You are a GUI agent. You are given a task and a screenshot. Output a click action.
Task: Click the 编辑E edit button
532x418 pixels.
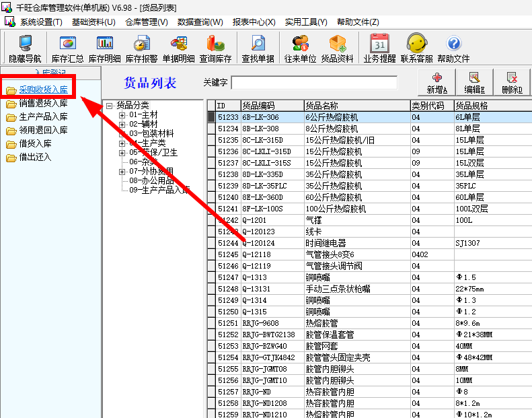coord(474,83)
